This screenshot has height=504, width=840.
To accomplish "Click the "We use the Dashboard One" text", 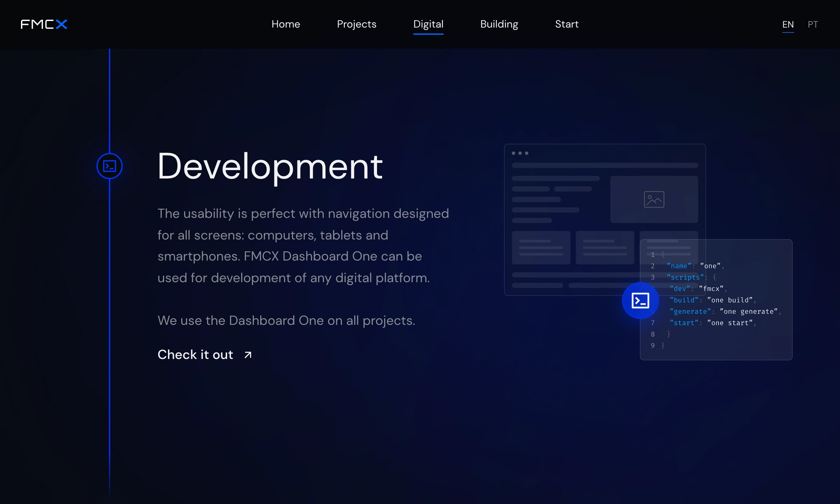I will pyautogui.click(x=286, y=321).
